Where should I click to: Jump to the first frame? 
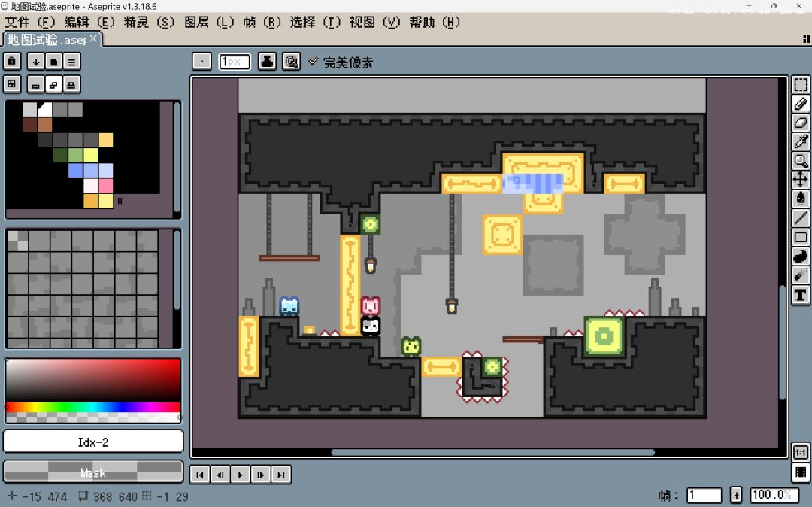click(200, 475)
